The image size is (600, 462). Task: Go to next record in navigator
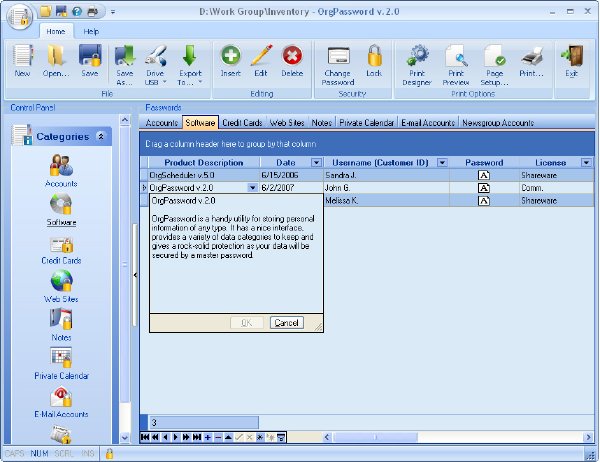click(176, 437)
